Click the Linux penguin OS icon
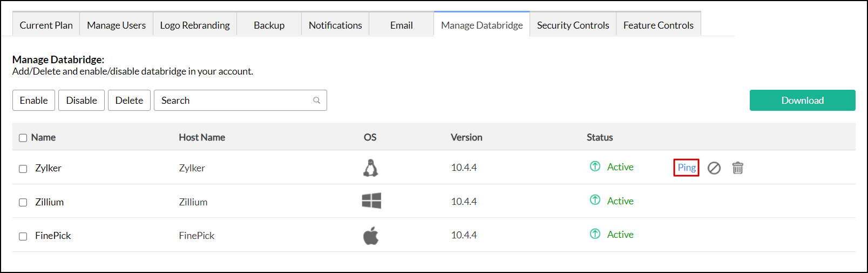 (370, 168)
